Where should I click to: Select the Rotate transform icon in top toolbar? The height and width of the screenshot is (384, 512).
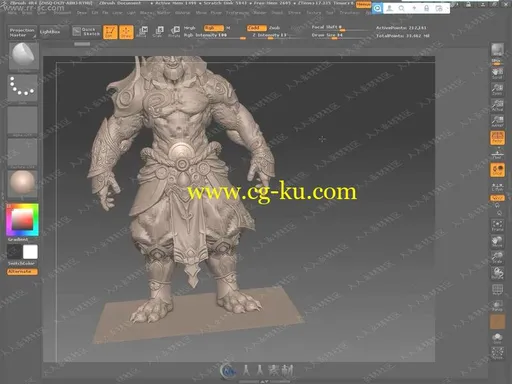[175, 32]
